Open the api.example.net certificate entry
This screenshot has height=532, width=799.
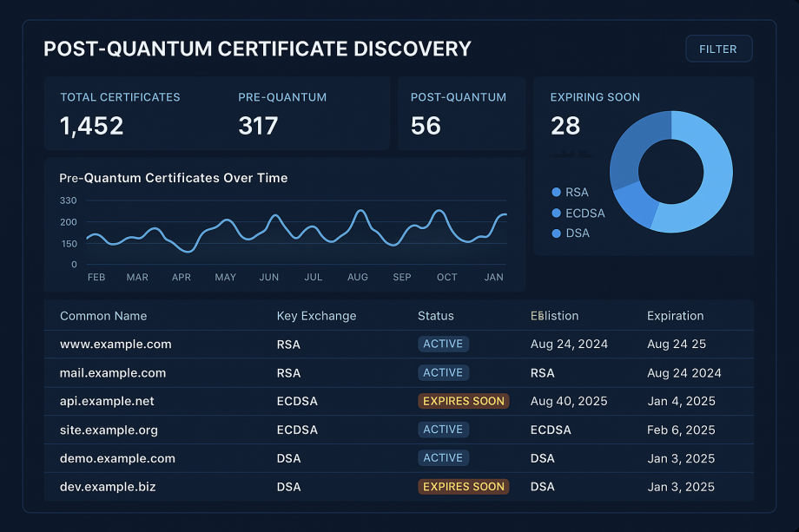(107, 401)
